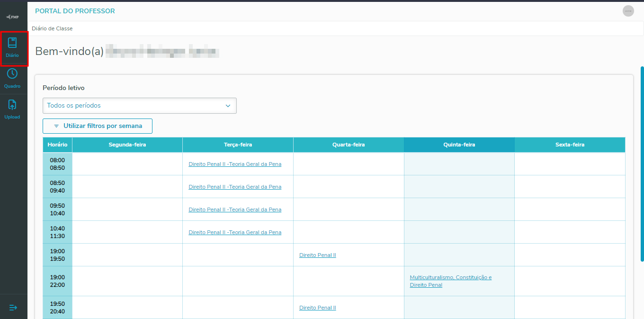Open the Upload file icon in sidebar

click(x=12, y=104)
